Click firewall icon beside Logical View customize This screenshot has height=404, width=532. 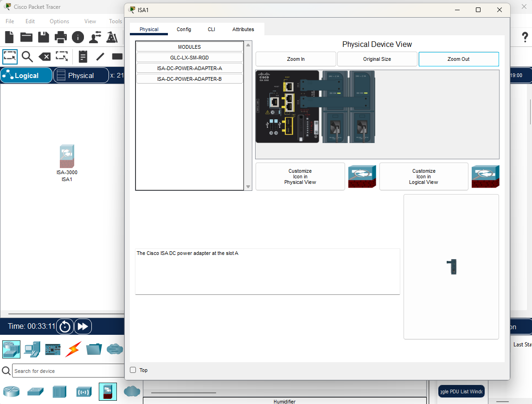click(x=486, y=176)
